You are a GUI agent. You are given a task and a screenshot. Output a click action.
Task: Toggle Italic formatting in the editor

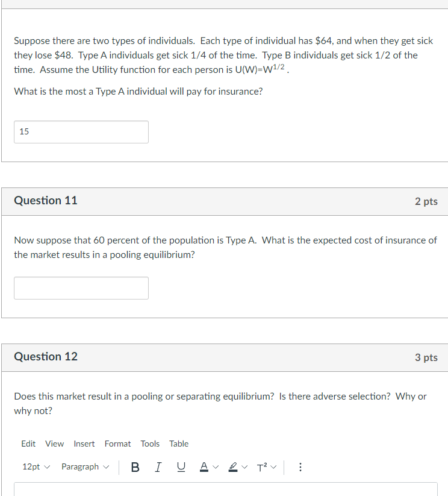158,467
